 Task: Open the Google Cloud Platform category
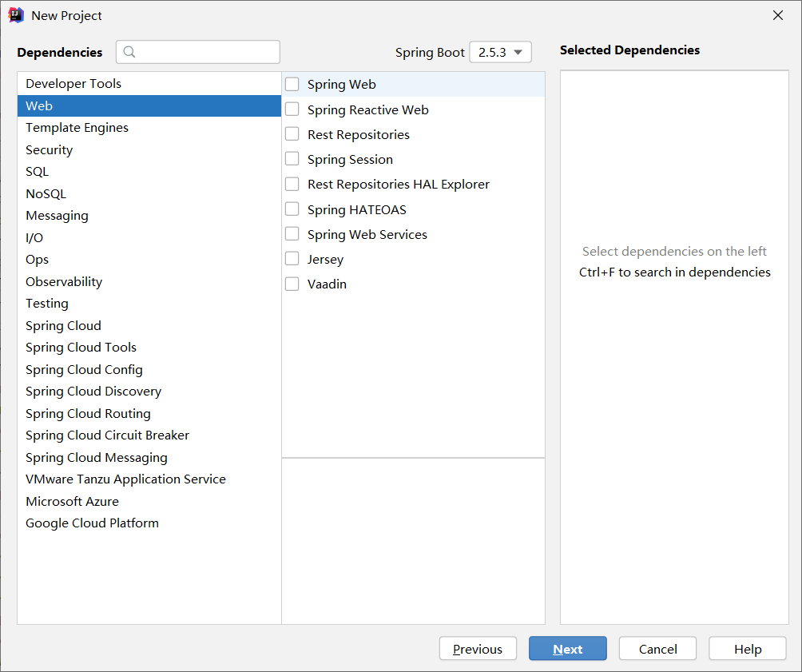coord(92,523)
